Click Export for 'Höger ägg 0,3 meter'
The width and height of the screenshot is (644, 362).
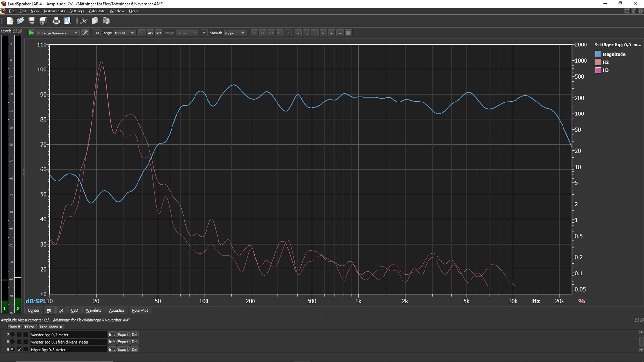[x=123, y=349]
